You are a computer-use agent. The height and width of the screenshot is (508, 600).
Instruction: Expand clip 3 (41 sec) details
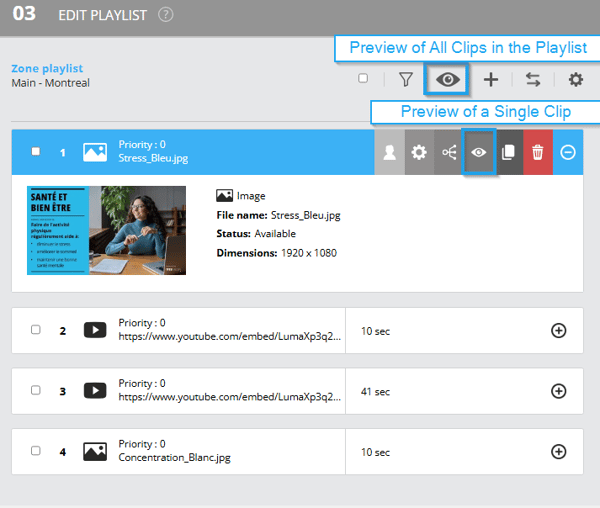(x=558, y=391)
